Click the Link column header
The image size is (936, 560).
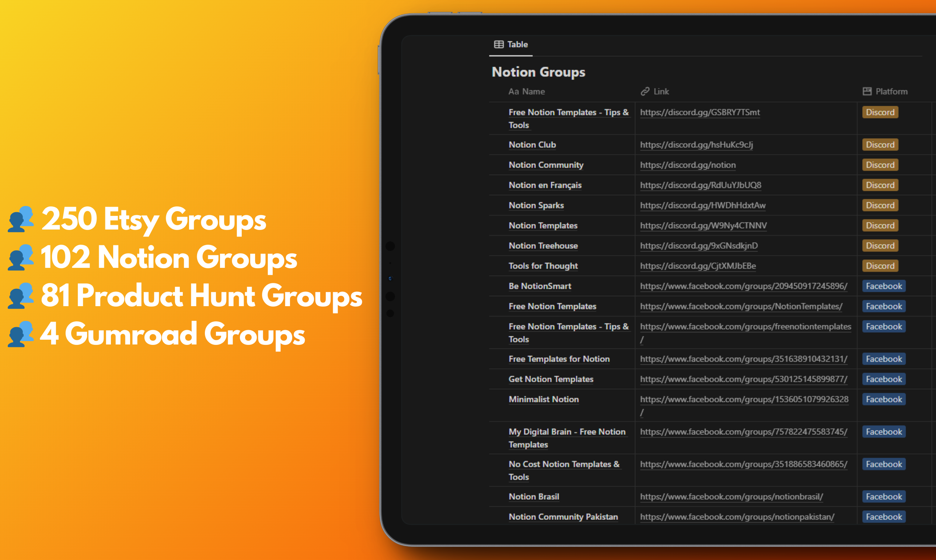point(655,91)
